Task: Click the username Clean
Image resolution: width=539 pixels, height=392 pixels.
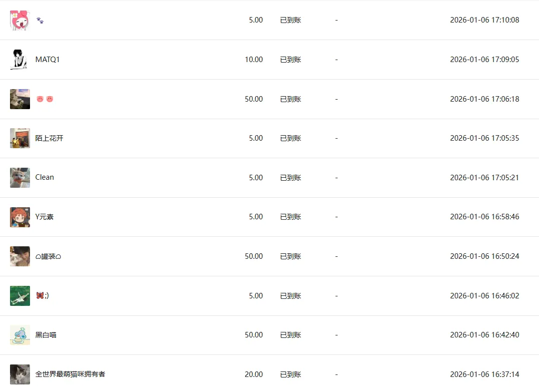Action: [x=45, y=177]
